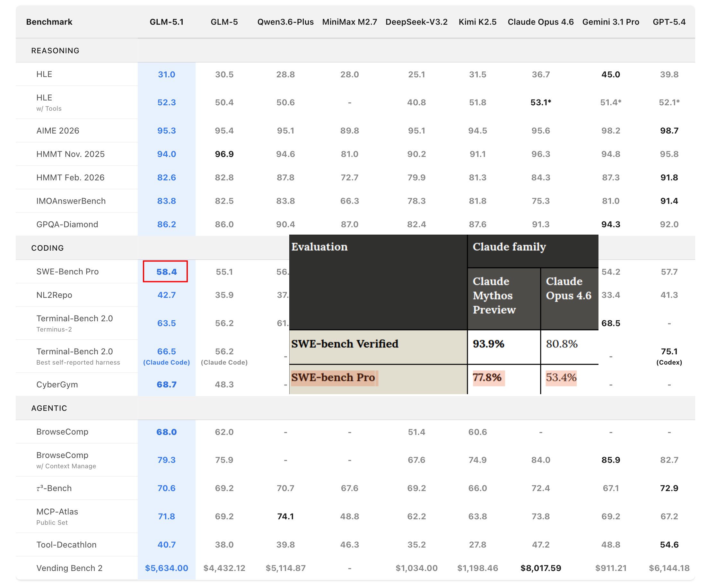Click the AGENTIC section heading
The width and height of the screenshot is (707, 588).
(49, 408)
